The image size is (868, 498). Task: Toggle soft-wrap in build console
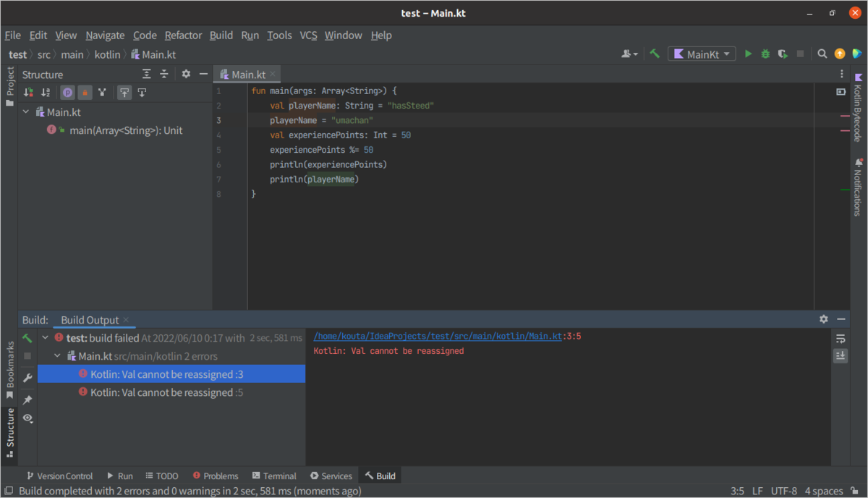(841, 338)
